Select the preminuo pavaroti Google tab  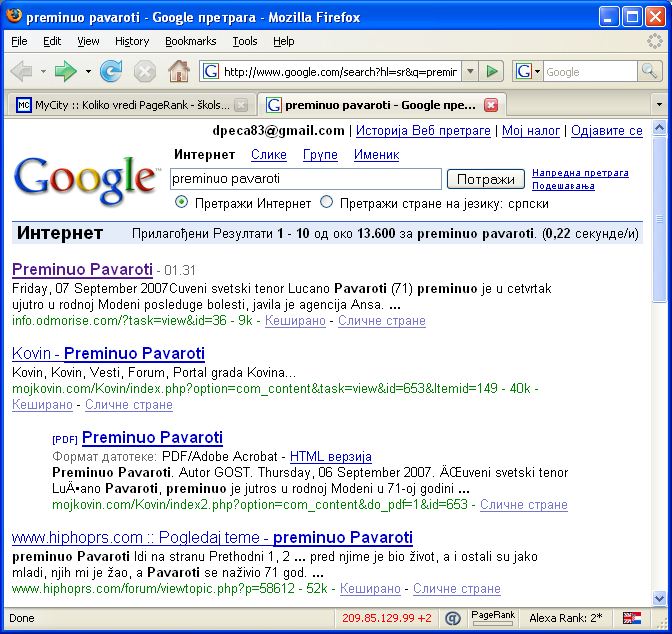pos(381,105)
